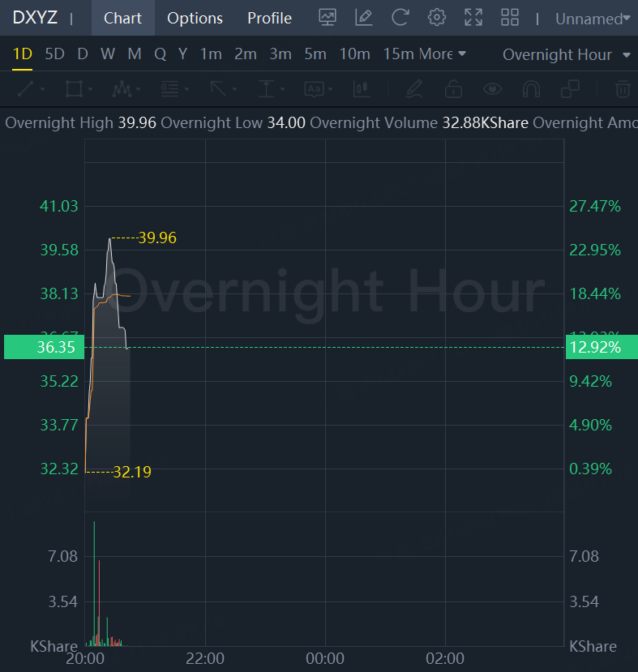Click the 27.47% percent axis label
Image resolution: width=638 pixels, height=672 pixels.
595,206
